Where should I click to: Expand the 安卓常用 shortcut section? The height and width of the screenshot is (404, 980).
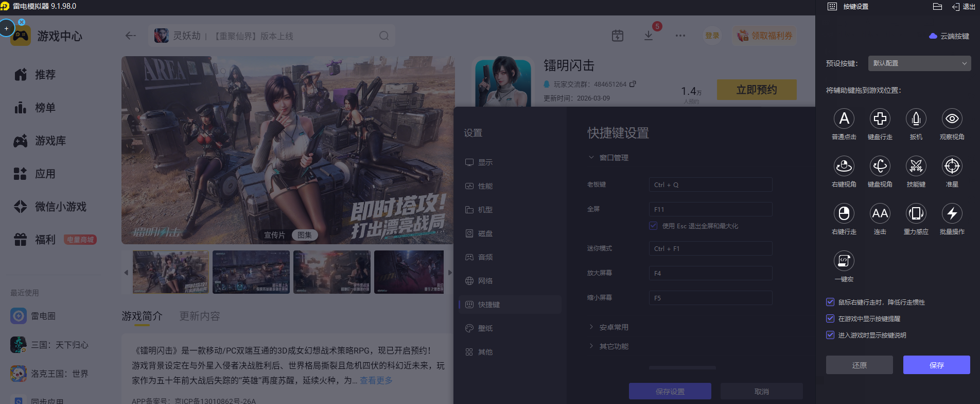point(614,327)
